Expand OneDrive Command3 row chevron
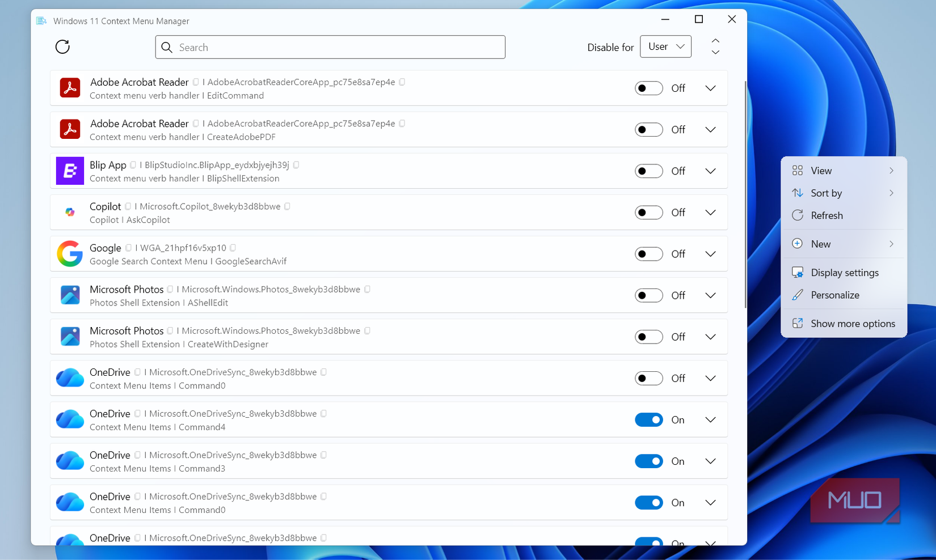The image size is (936, 560). [710, 461]
